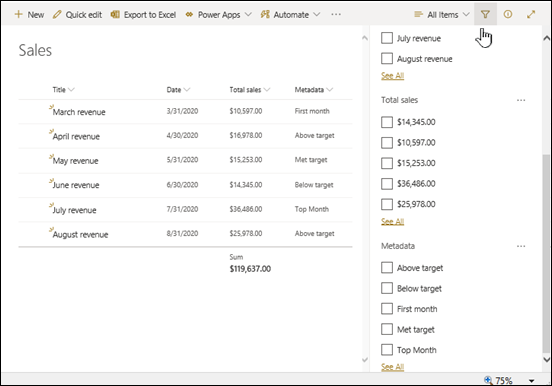Screen dimensions: 552x386
Task: Click the zoom magnifier icon in status bar
Action: (x=488, y=380)
